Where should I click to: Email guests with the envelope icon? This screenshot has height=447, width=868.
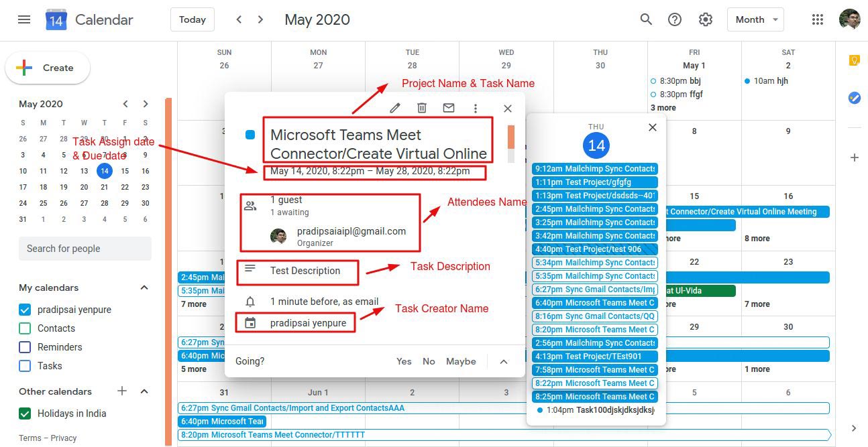[449, 108]
